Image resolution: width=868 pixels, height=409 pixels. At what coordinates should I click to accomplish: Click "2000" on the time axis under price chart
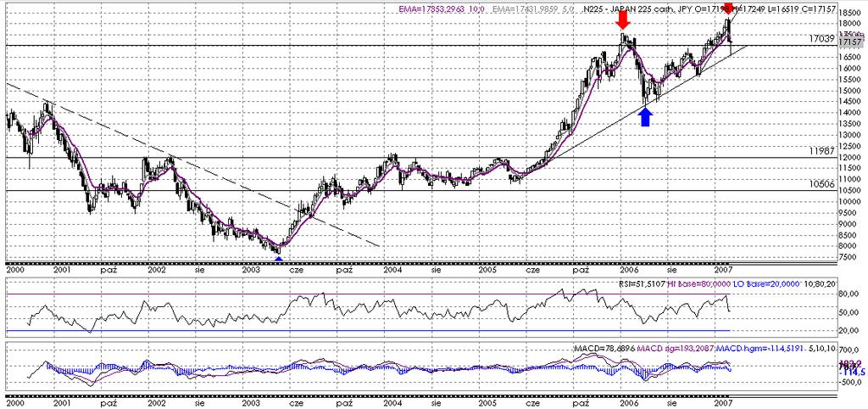[14, 270]
